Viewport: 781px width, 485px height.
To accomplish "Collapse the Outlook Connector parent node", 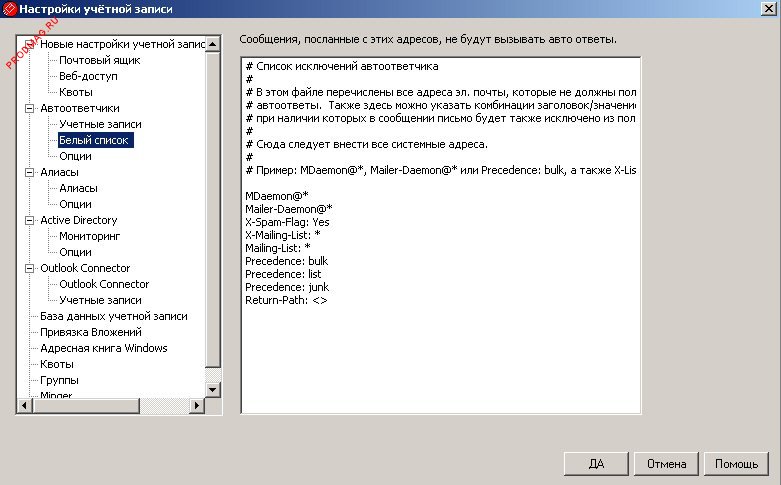I will [29, 268].
